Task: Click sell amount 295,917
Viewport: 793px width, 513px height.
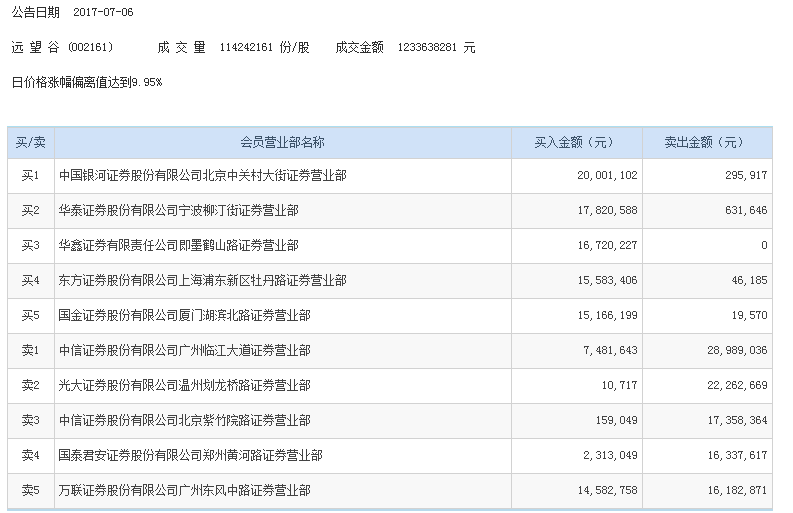Action: [746, 176]
